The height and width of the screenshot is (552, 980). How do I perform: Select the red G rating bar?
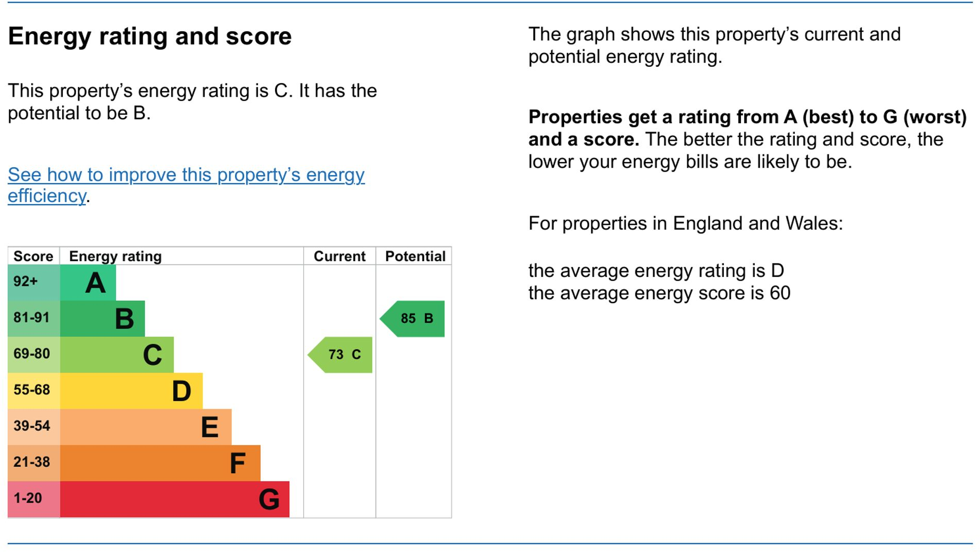[174, 499]
